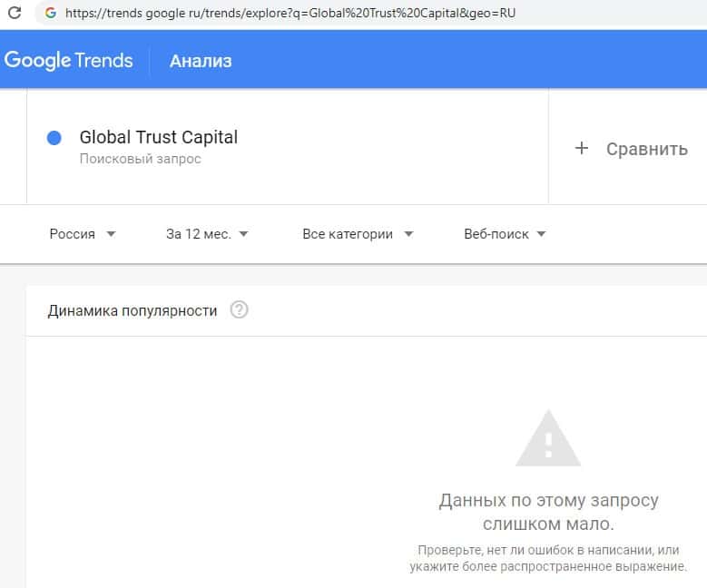Click the Поисковый запрос subtitle
Viewport: 707px width, 588px height.
[140, 159]
